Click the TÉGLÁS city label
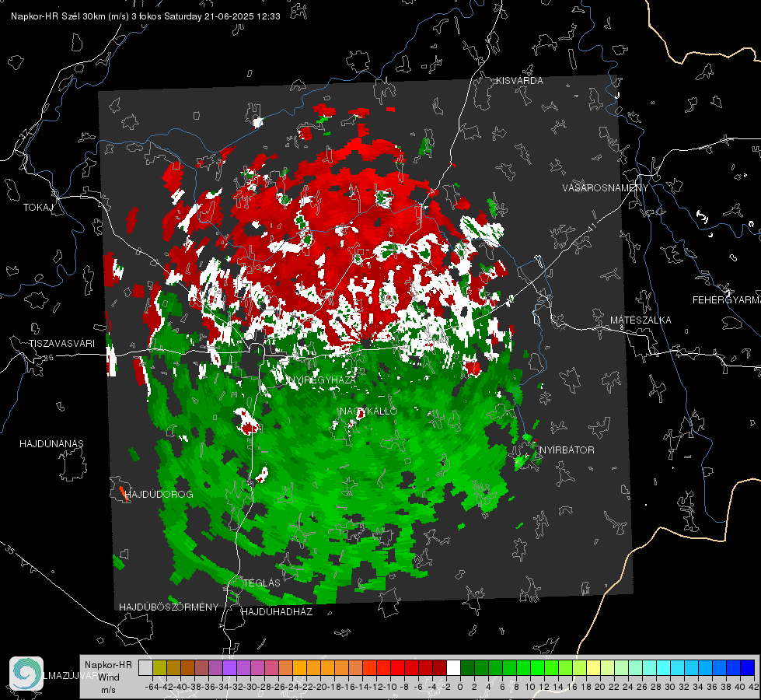 [x=262, y=583]
